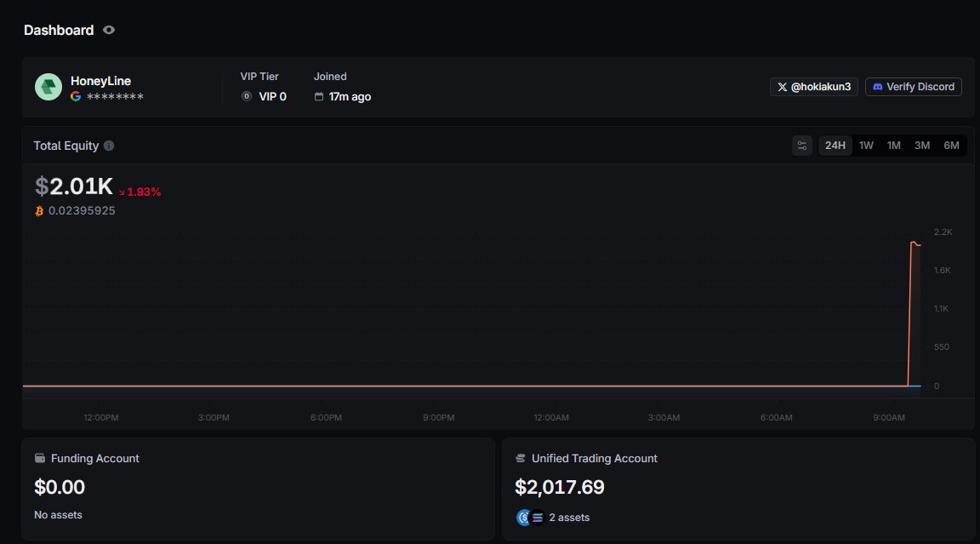Click the 9:00AM label on chart axis
980x544 pixels.
tap(889, 418)
